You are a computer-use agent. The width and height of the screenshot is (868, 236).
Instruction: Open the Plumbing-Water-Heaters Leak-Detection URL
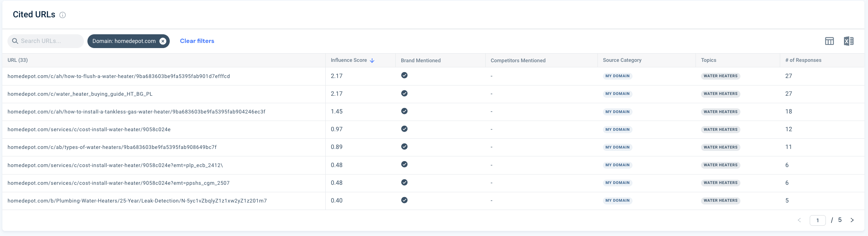tap(137, 201)
